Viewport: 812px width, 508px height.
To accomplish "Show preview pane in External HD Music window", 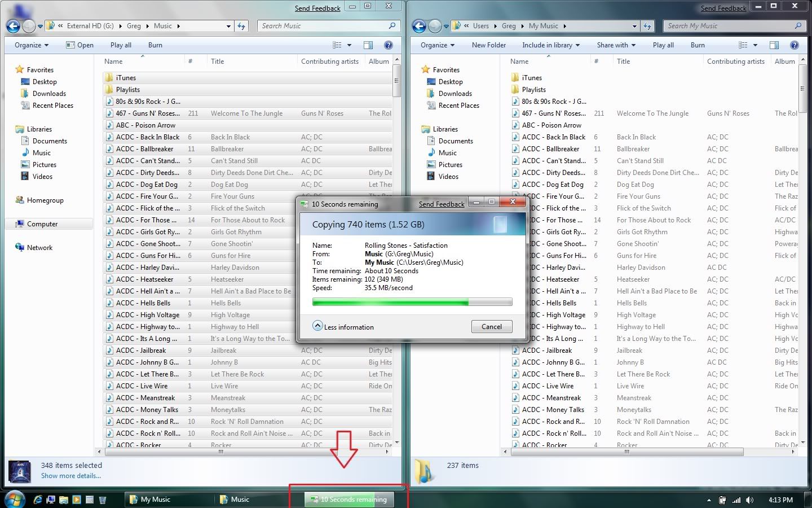I will pos(368,45).
